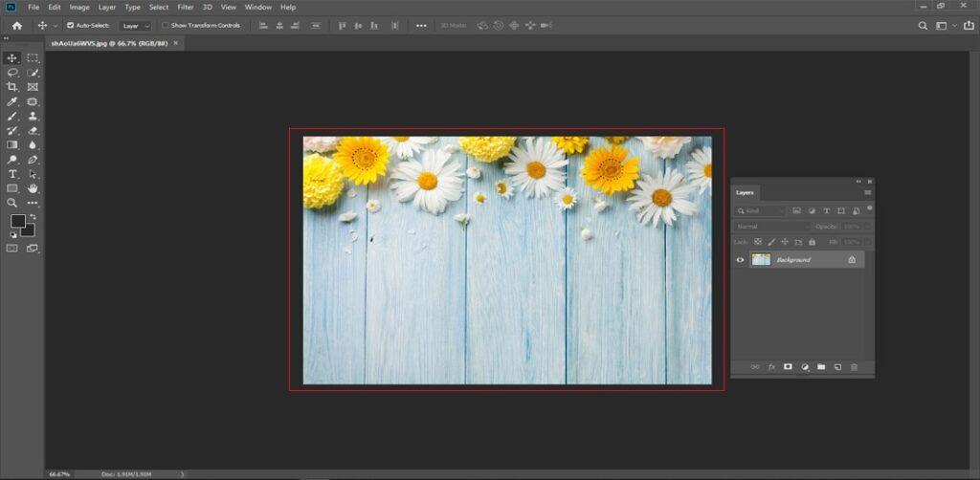Hide the Background layer eye icon
980x480 pixels.
point(741,260)
